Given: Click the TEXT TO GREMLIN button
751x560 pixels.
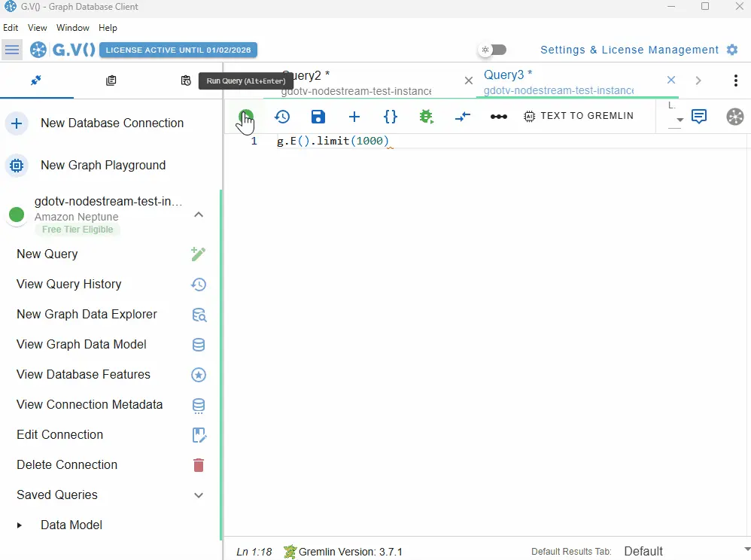Looking at the screenshot, I should [579, 117].
